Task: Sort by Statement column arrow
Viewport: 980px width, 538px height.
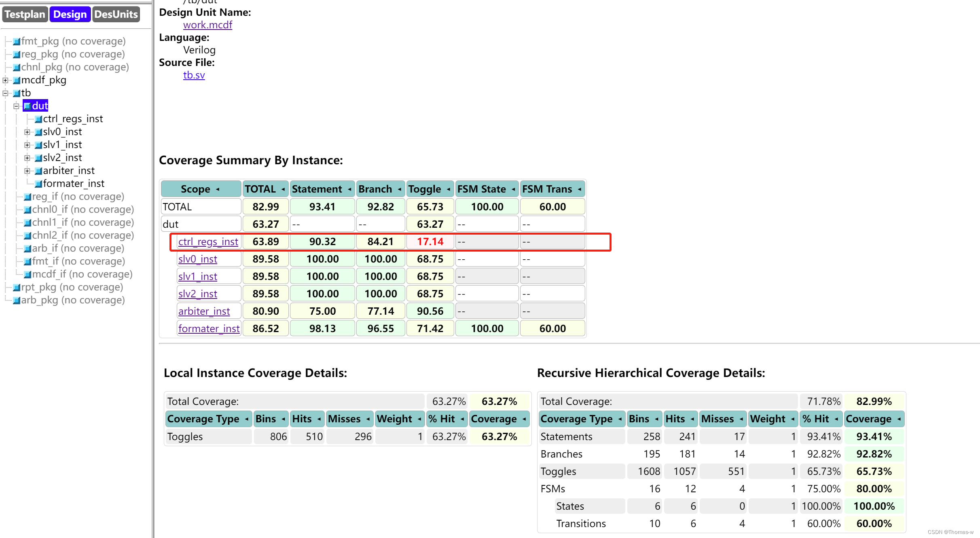Action: pos(349,189)
